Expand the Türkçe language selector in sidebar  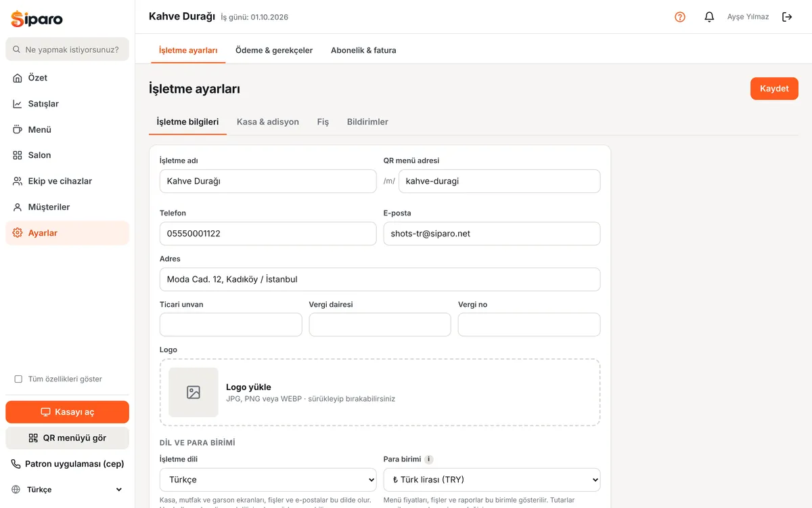pyautogui.click(x=67, y=489)
